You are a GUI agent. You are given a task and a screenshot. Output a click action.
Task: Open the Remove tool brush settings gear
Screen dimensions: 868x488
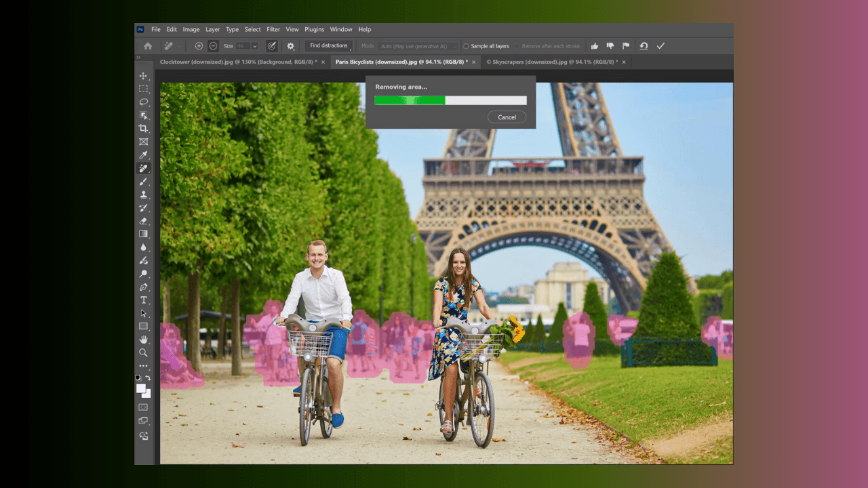(x=290, y=46)
